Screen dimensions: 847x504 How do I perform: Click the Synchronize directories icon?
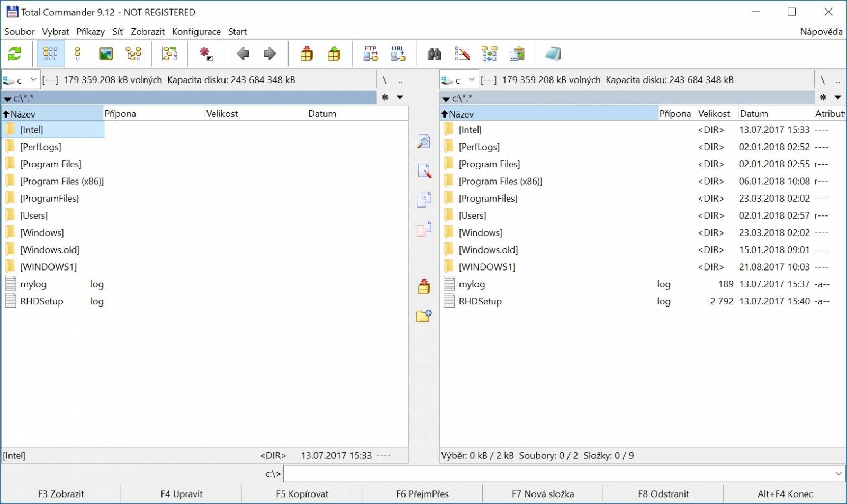[490, 53]
